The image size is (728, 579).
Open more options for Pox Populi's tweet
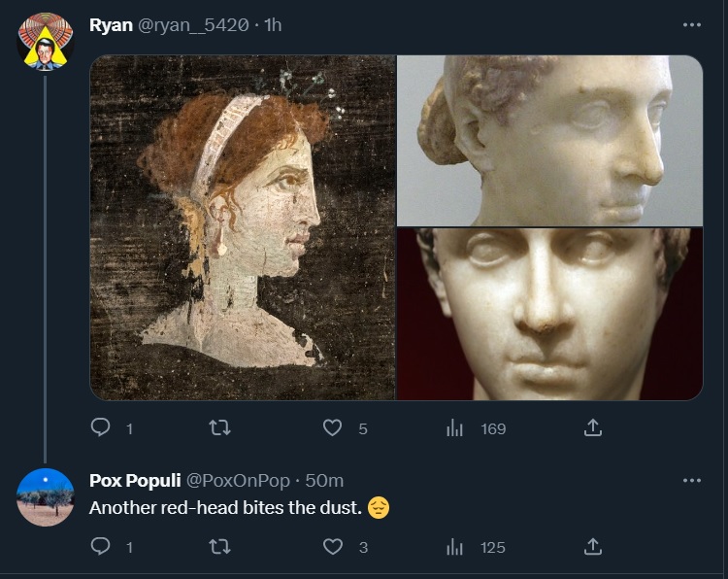(691, 481)
